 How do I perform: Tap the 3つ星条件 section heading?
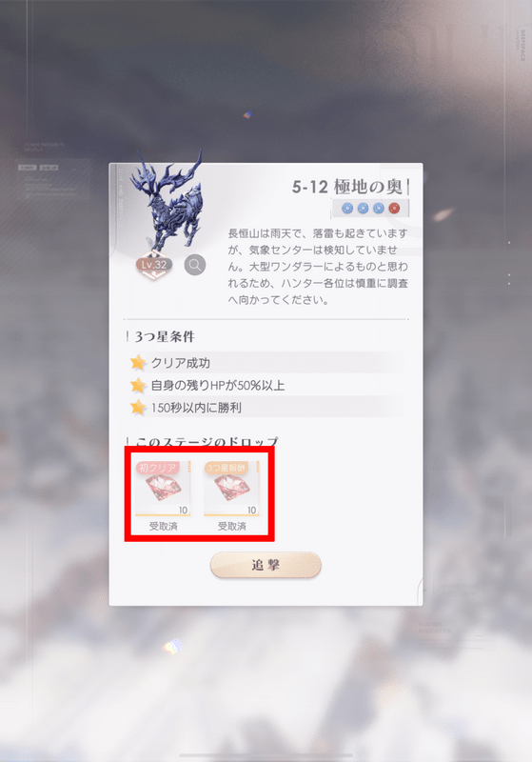[165, 336]
